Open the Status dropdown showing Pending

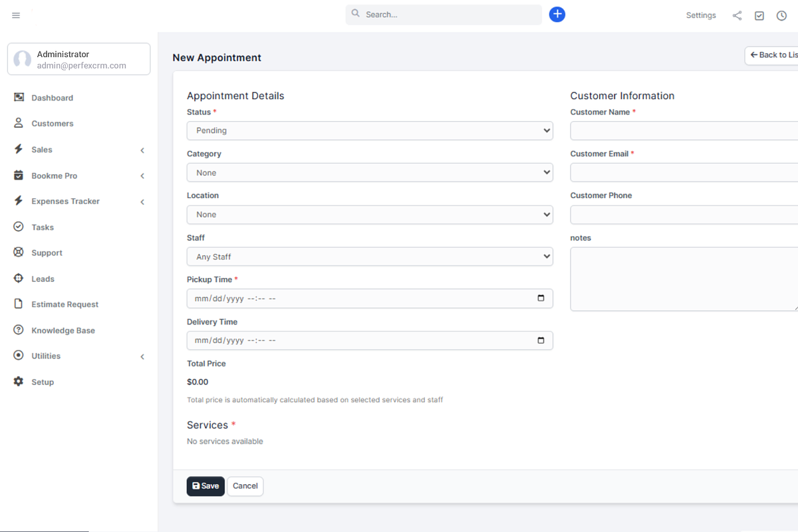(370, 130)
